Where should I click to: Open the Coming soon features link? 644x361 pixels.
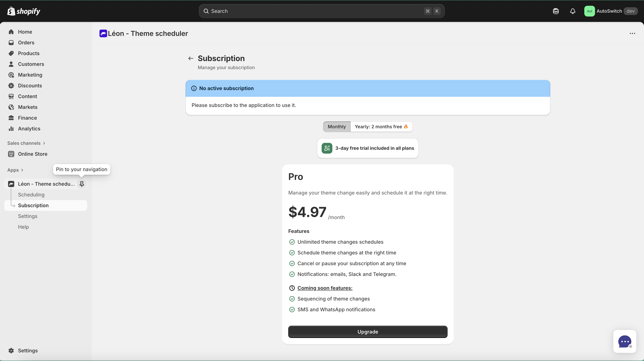(x=324, y=288)
